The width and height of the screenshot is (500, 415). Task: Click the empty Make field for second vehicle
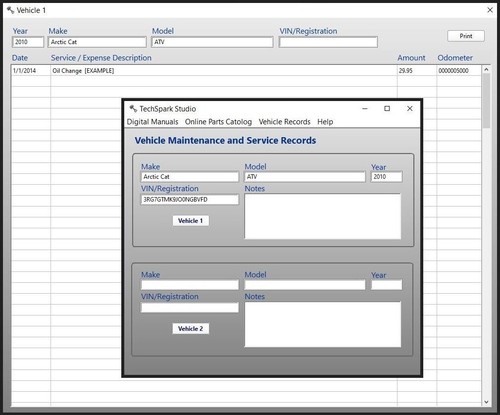point(190,285)
